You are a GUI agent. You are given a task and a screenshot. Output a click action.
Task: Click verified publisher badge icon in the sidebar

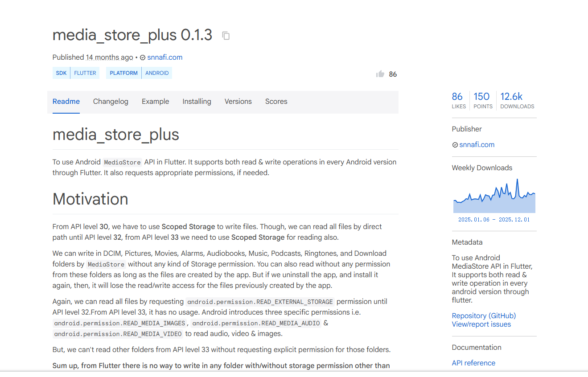(455, 145)
